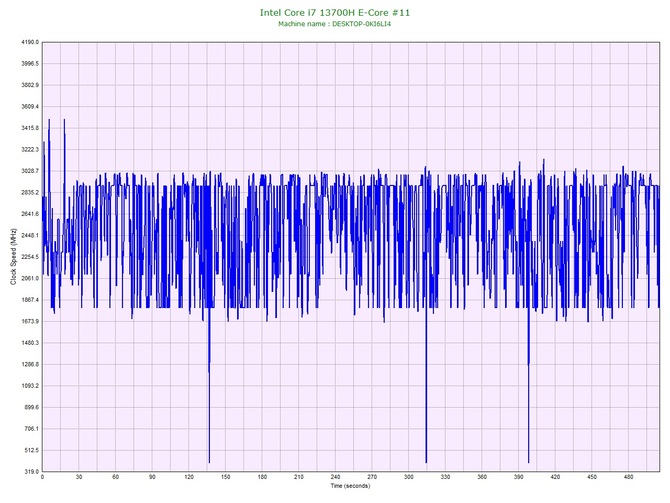Click the 210 seconds x-axis tick

[x=299, y=477]
